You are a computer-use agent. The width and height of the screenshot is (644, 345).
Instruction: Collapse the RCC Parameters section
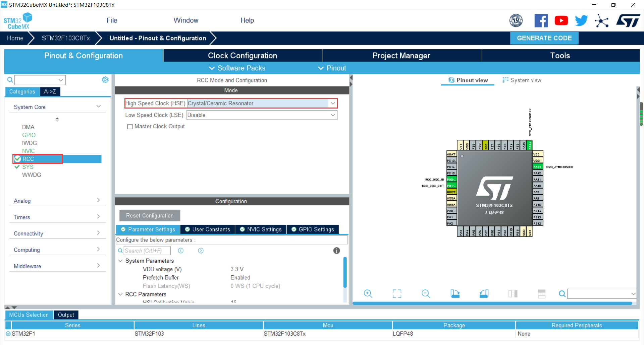tap(120, 294)
